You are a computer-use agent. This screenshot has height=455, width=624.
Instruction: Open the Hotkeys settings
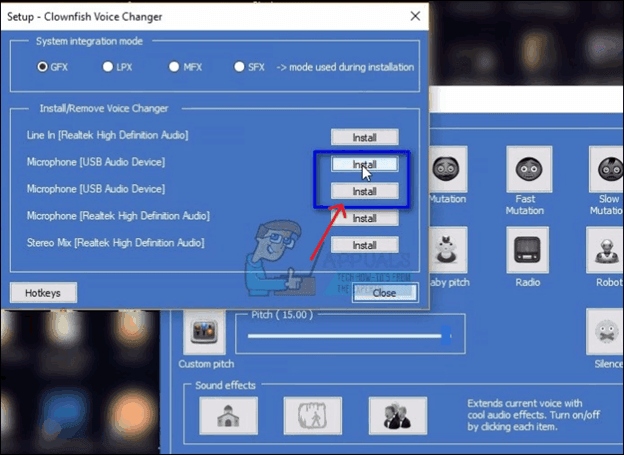click(42, 293)
